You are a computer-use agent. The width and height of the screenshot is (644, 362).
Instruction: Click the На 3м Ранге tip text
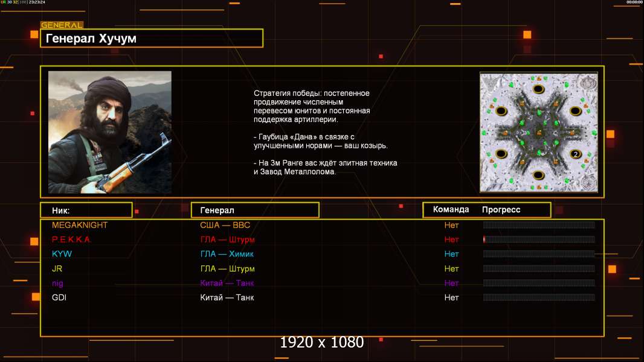pos(325,167)
